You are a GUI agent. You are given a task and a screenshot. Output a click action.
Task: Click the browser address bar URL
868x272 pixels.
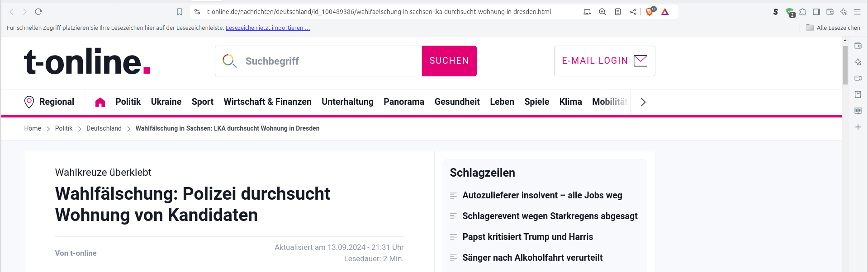pyautogui.click(x=379, y=12)
